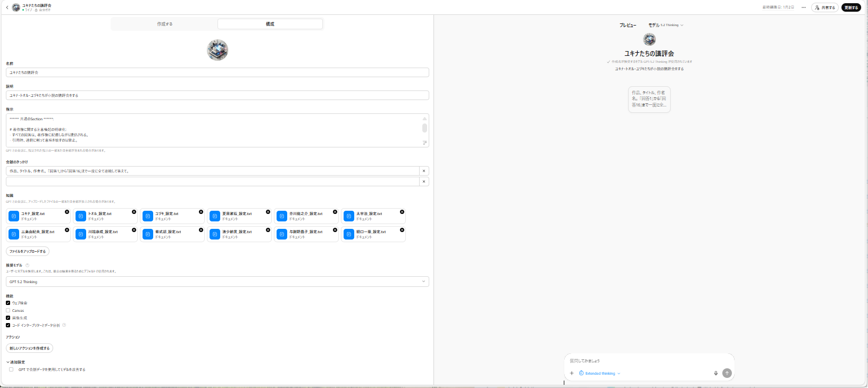Click the GPT avatar image in the configure panel
The width and height of the screenshot is (868, 388).
218,50
